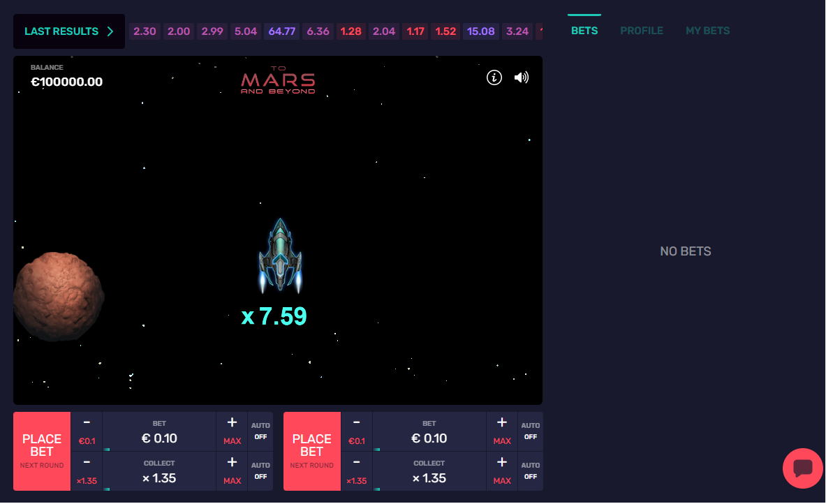Mute the game sound
826x504 pixels.
(521, 77)
